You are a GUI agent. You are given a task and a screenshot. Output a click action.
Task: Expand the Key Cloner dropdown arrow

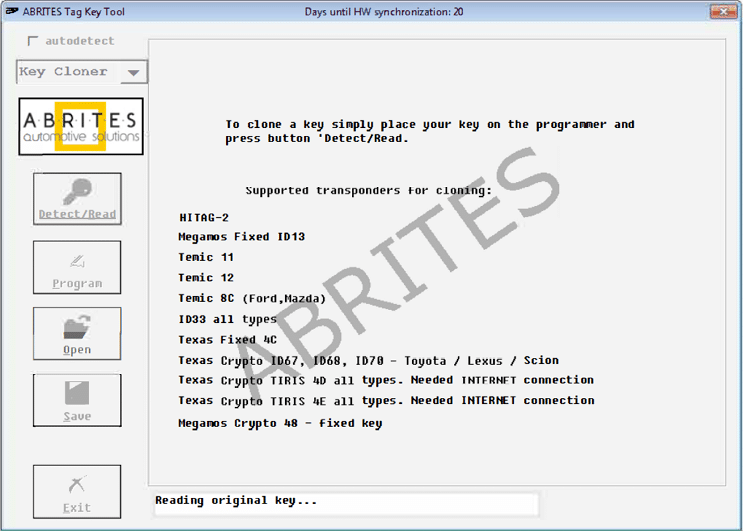click(x=133, y=72)
